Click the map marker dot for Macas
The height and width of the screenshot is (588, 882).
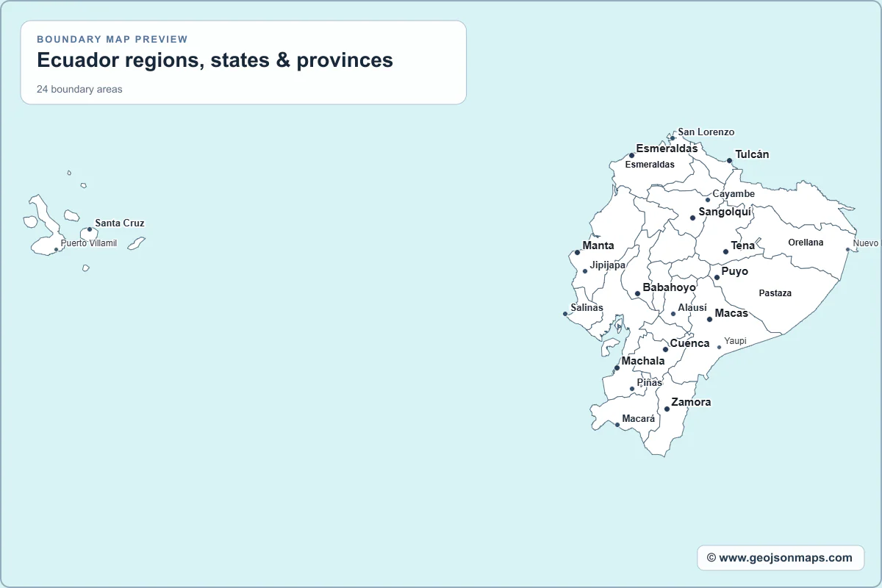tap(709, 319)
